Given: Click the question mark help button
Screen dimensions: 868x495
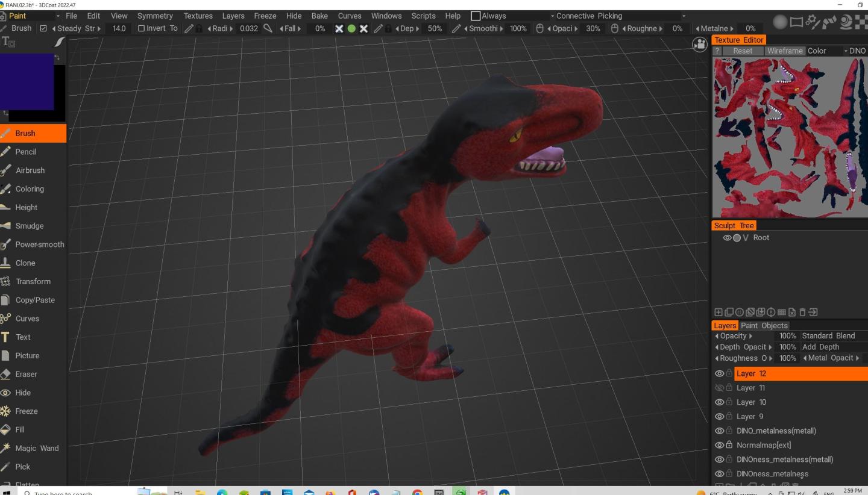Looking at the screenshot, I should 717,51.
